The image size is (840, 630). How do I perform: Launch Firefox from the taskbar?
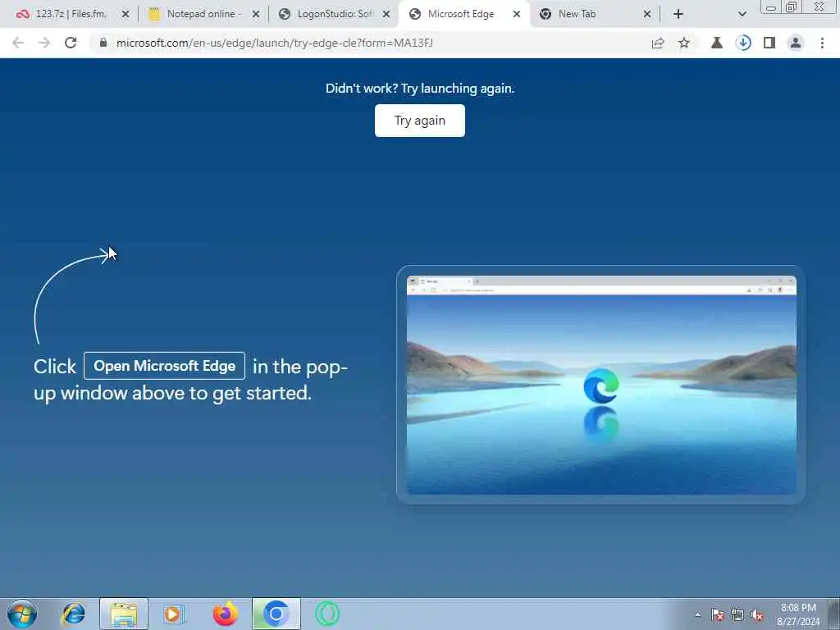[x=225, y=614]
